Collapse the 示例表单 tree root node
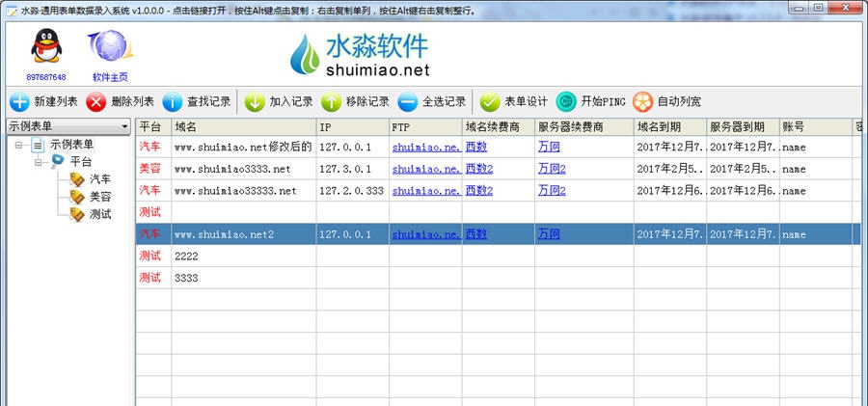Viewport: 868px width, 406px height. click(19, 145)
